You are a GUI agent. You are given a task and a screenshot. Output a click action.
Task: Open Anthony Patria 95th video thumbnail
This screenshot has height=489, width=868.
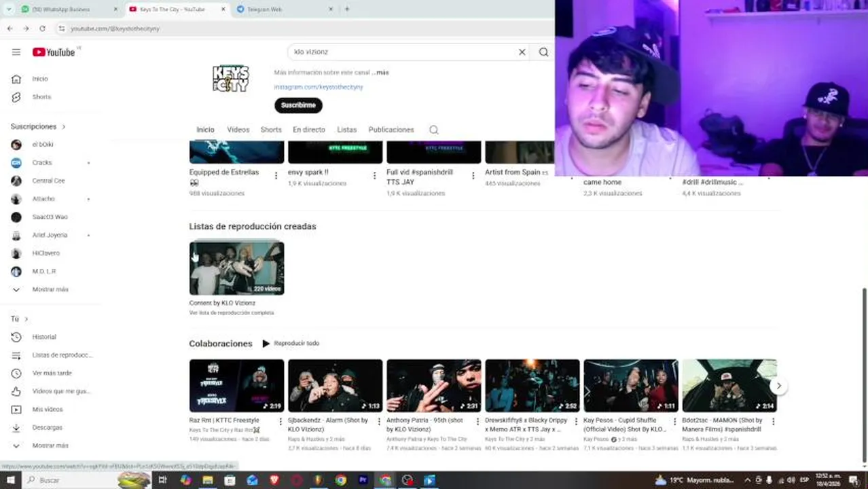(433, 386)
